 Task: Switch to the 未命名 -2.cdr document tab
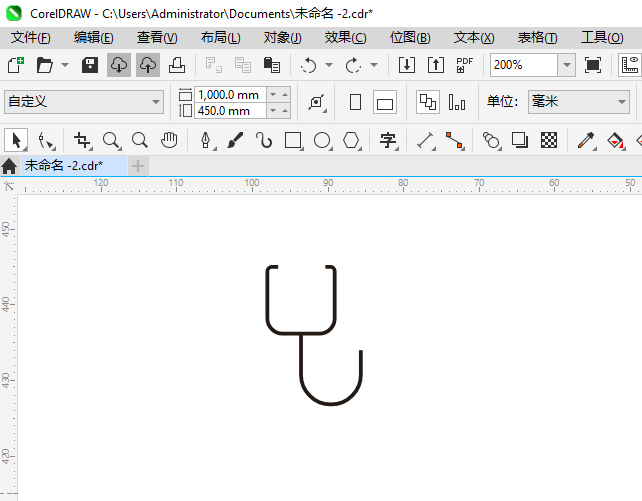pos(74,166)
